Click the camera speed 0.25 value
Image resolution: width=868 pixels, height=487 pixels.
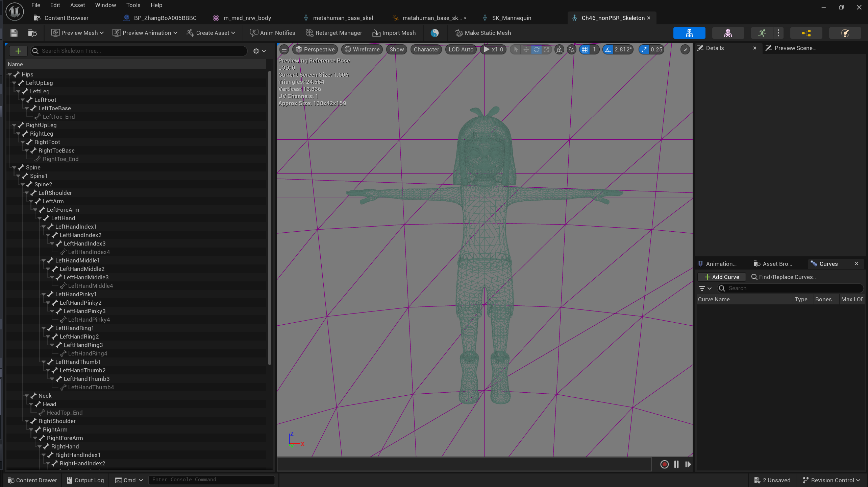656,49
